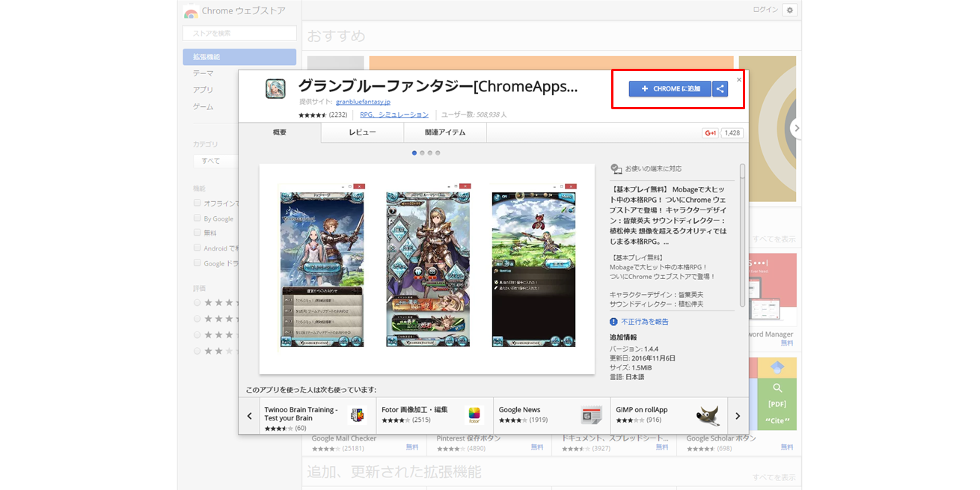Click the ユーザー数: 508,938 人 text
The width and height of the screenshot is (980, 490).
(x=474, y=115)
